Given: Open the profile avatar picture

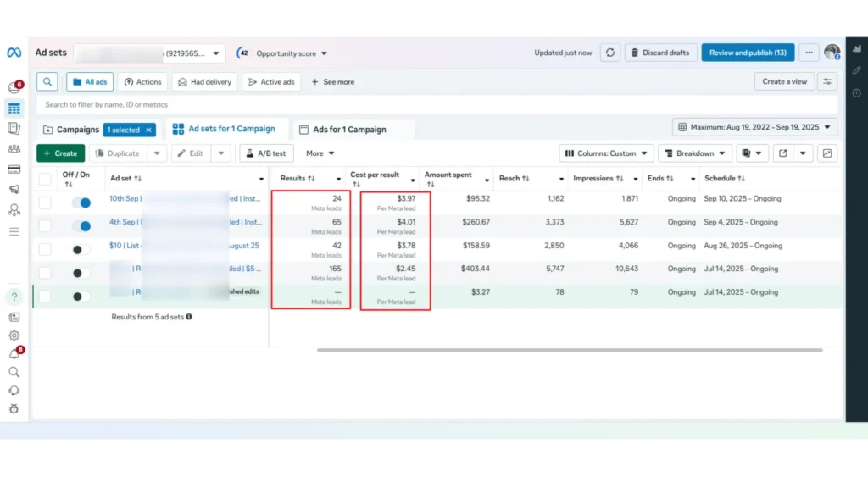Looking at the screenshot, I should click(x=832, y=52).
